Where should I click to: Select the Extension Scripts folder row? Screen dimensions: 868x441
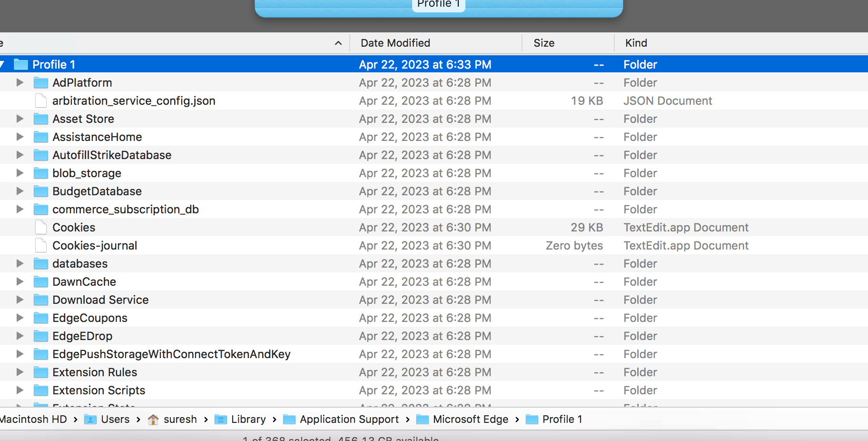[434, 391]
